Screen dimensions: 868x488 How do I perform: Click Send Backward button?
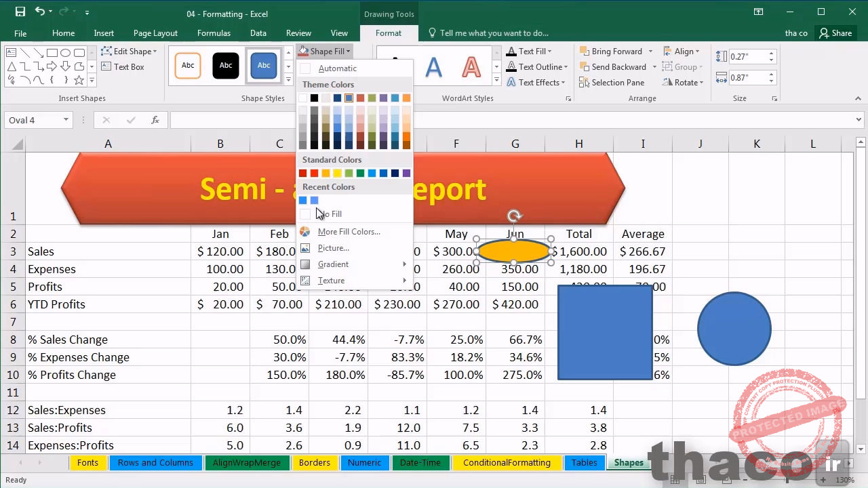coord(612,67)
